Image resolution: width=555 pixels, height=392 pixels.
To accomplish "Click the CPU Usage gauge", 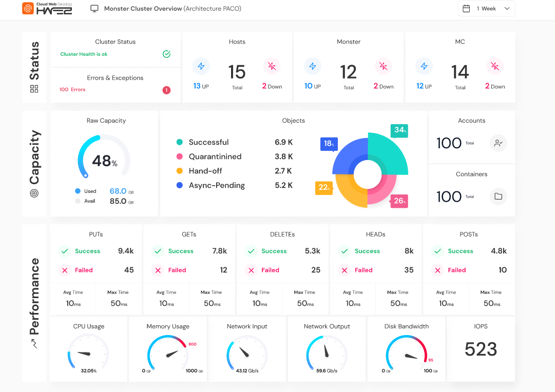I will [88, 351].
